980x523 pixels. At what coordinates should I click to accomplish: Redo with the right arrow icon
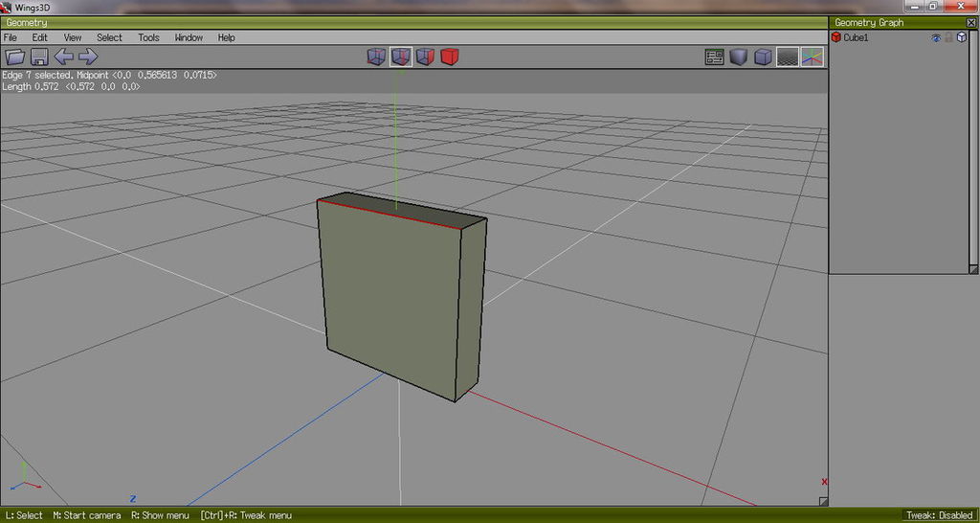click(x=88, y=57)
